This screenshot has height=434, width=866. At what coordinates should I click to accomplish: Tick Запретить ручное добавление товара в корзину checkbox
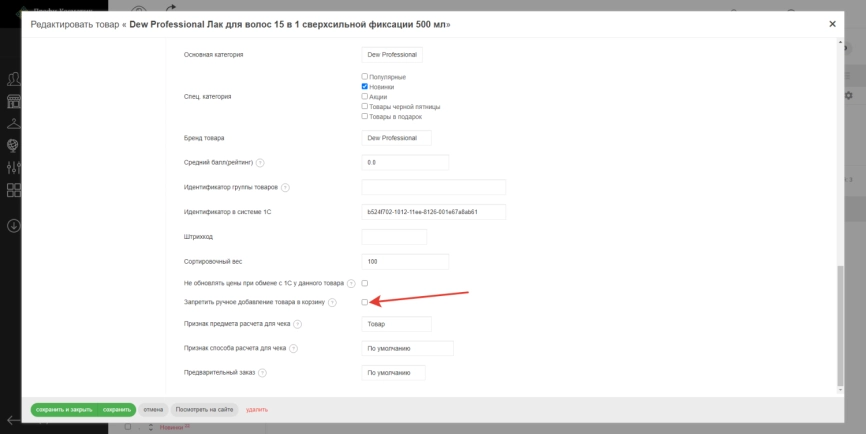365,302
